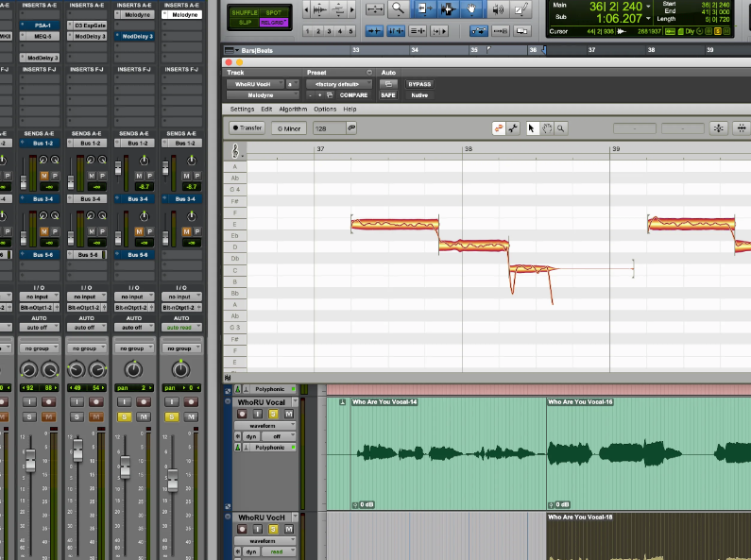
Task: Click SPOT edit mode button
Action: pos(274,12)
